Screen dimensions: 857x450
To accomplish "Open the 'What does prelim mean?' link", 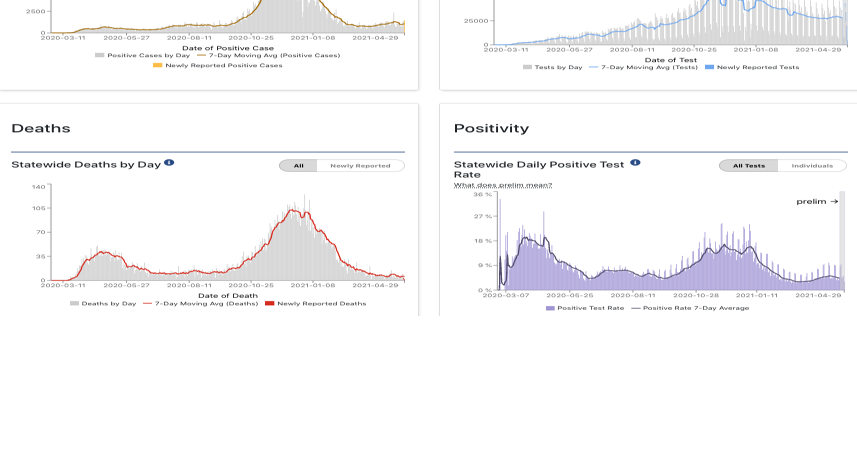I will click(x=503, y=185).
